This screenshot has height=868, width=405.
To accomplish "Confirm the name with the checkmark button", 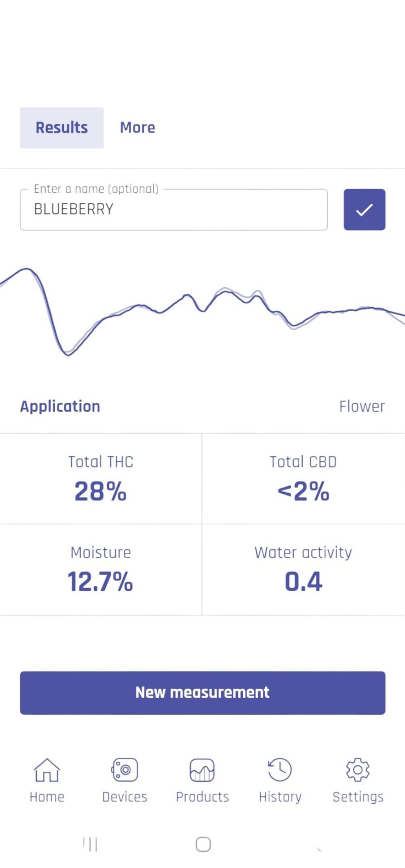I will click(x=364, y=209).
